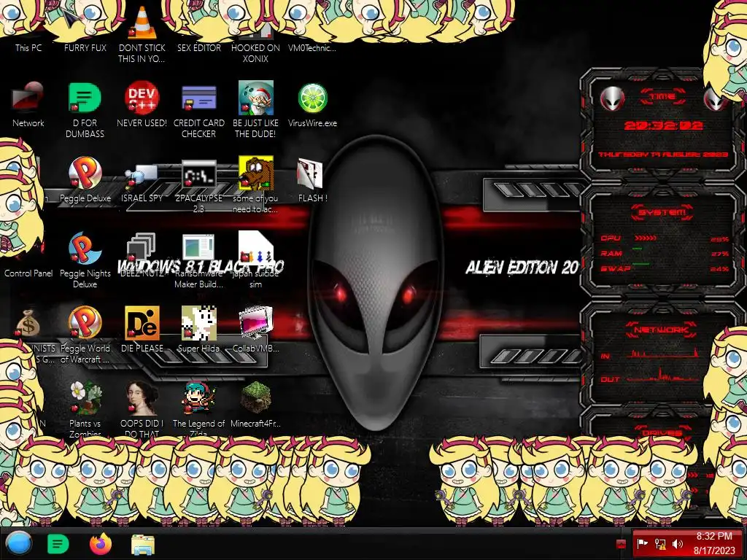Open the ISRAEL SPY shortcut
Image resolution: width=747 pixels, height=560 pixels.
142,175
